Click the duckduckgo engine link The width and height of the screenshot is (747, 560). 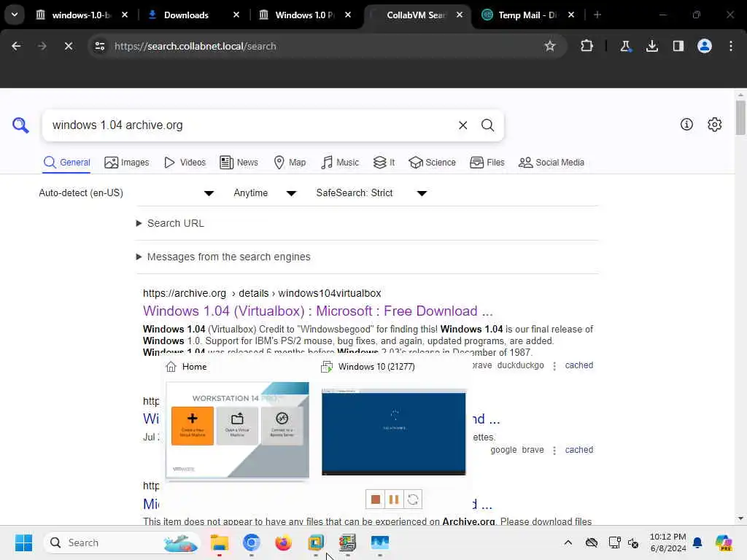click(x=520, y=365)
